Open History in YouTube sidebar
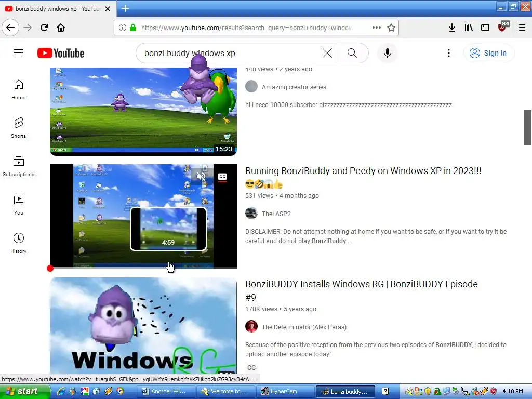532x399 pixels. [19, 243]
